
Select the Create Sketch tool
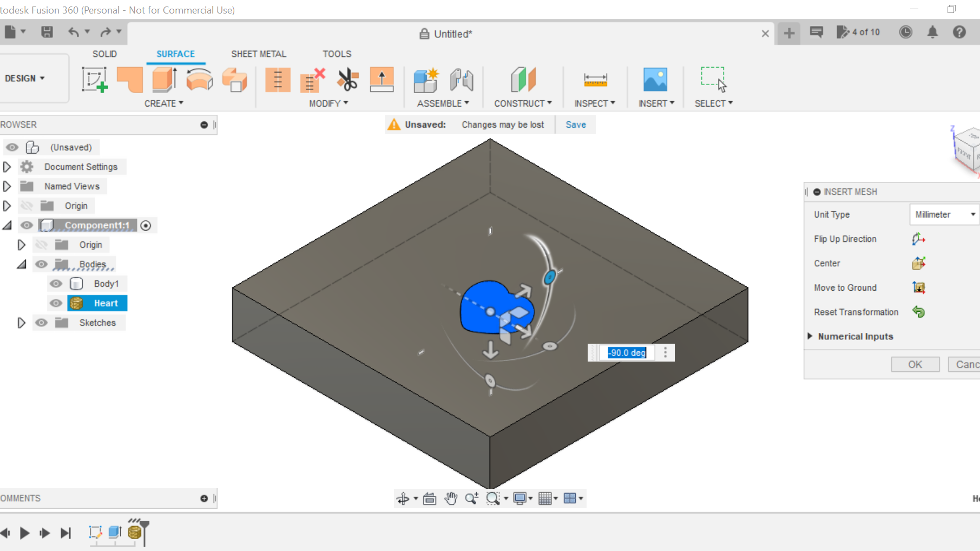pyautogui.click(x=95, y=80)
